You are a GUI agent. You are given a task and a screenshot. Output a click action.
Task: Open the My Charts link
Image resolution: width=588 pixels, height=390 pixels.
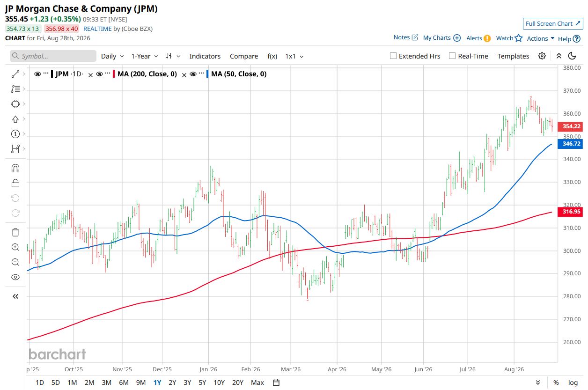(x=441, y=38)
